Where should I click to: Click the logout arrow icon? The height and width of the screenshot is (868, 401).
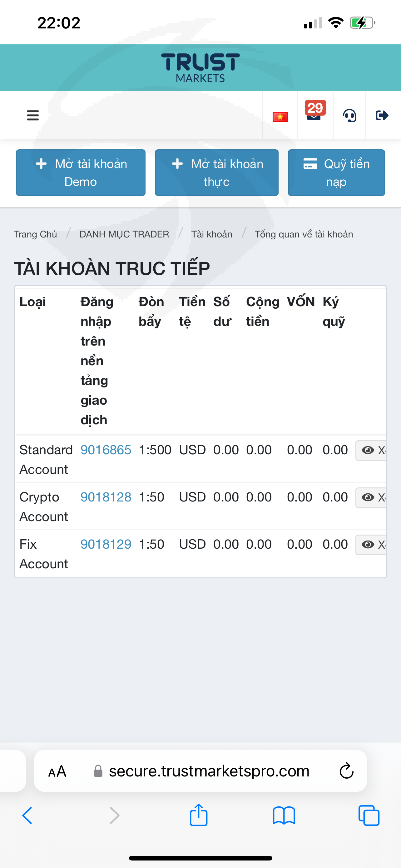382,116
